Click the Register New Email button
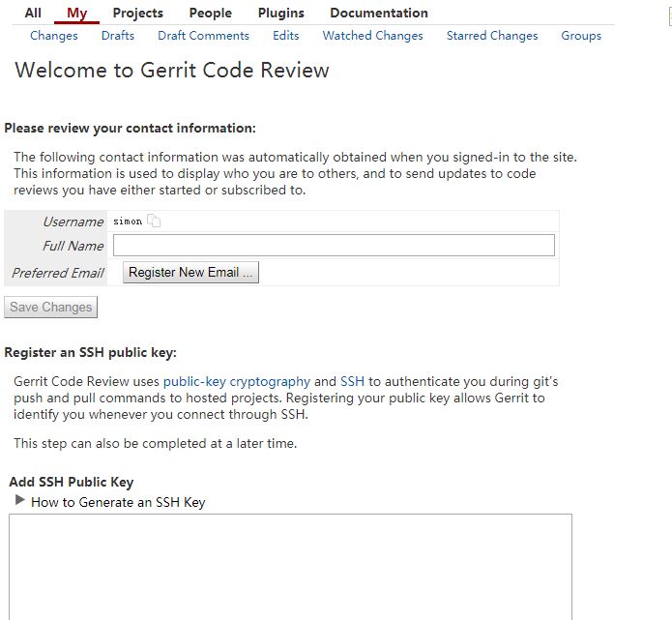The width and height of the screenshot is (672, 620). 190,272
